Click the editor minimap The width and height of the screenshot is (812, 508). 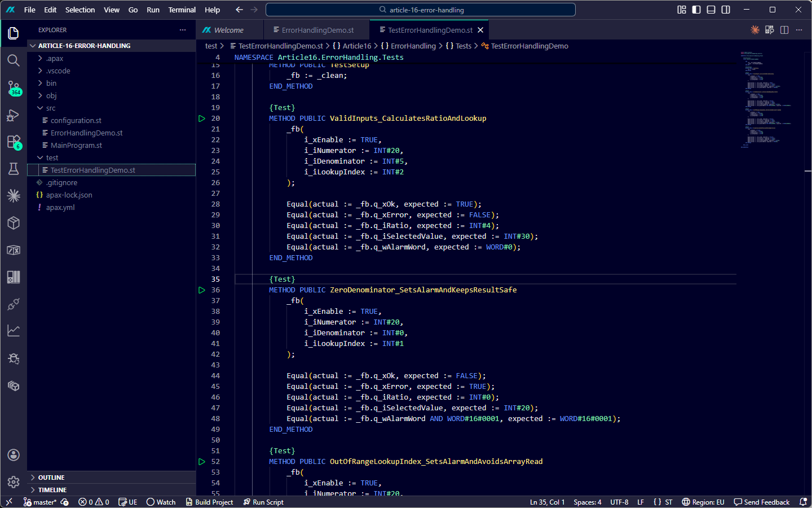[770, 100]
